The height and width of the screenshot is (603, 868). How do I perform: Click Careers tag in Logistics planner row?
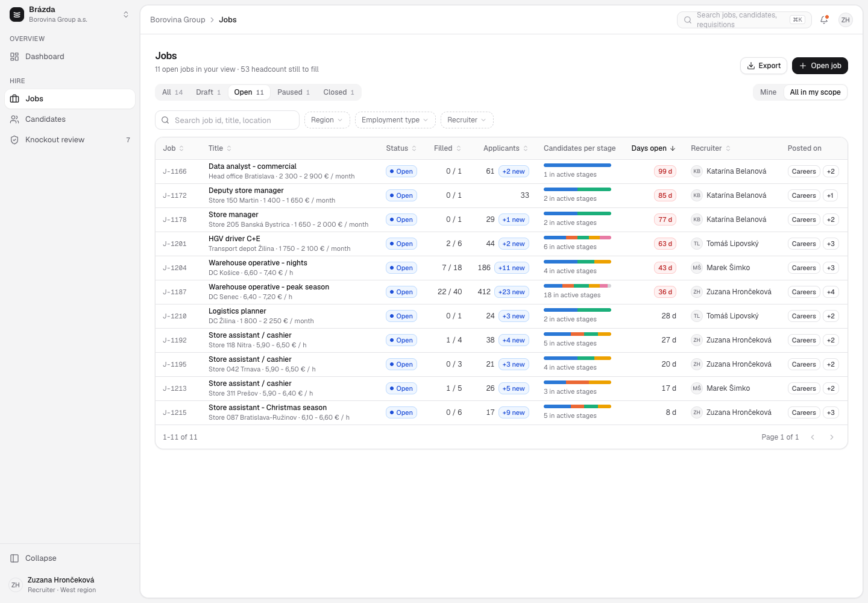tap(804, 316)
